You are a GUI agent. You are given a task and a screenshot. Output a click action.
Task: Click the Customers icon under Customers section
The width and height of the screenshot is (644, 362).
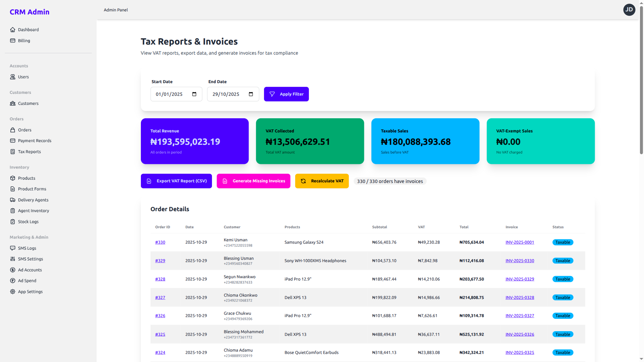13,103
